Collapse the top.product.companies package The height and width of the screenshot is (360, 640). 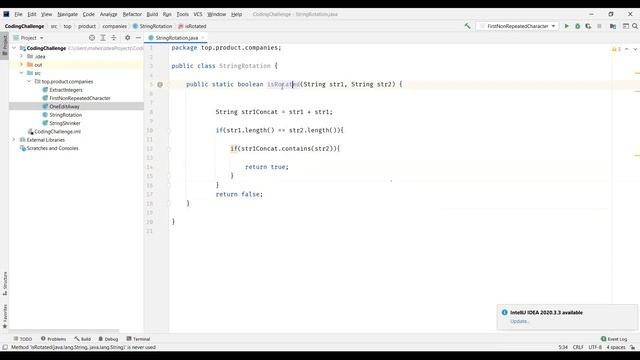(x=29, y=81)
